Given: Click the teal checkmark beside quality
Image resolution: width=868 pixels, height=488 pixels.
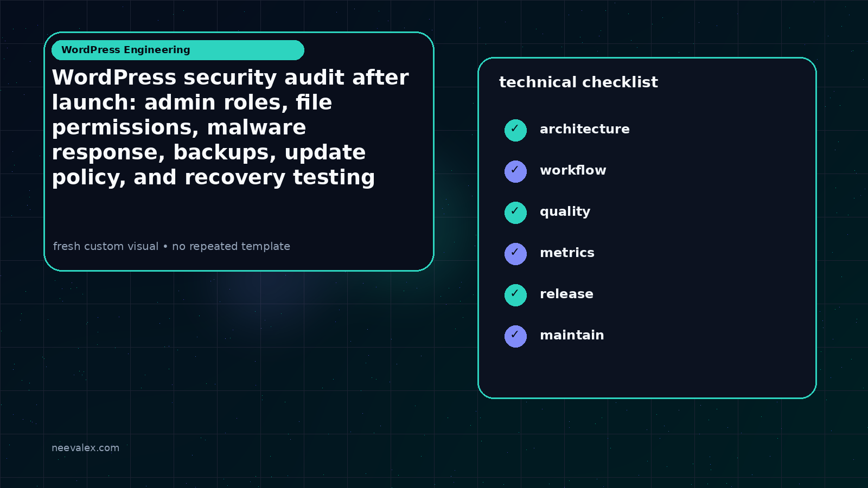Looking at the screenshot, I should pyautogui.click(x=515, y=213).
